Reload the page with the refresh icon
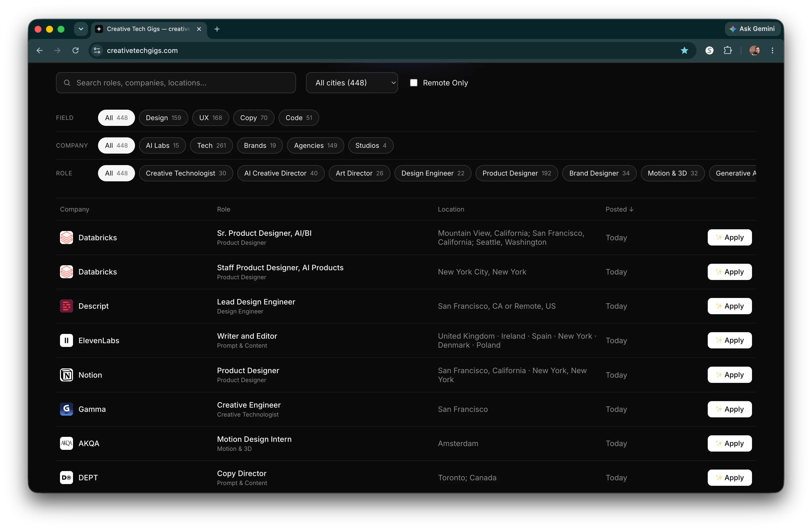 (x=75, y=50)
